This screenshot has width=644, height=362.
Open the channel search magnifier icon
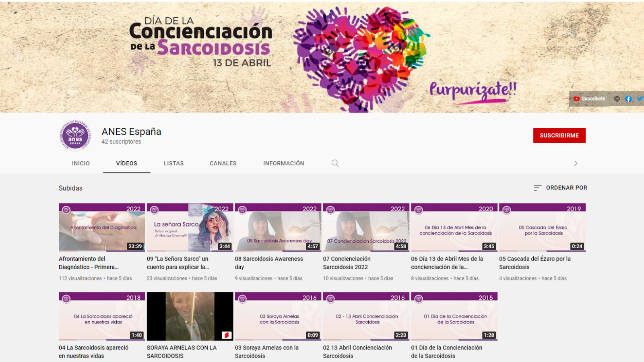[x=335, y=163]
